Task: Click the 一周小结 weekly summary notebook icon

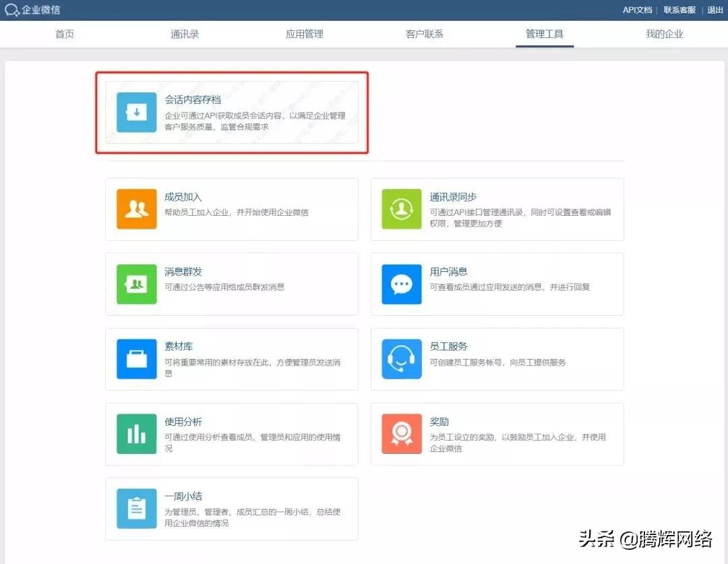Action: 136,509
